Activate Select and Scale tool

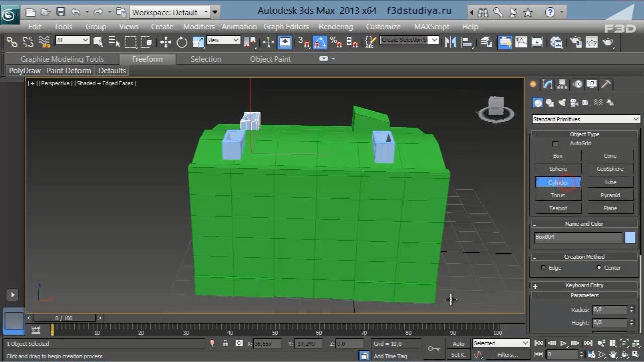[198, 42]
